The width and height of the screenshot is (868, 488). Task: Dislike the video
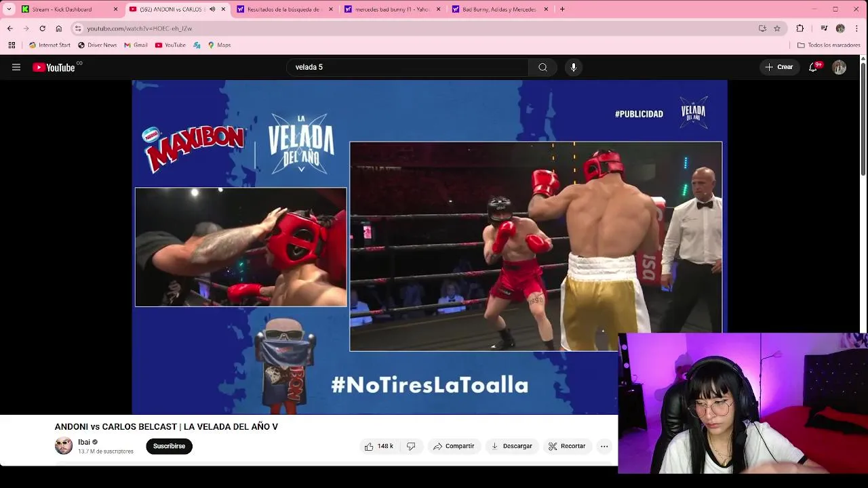click(x=411, y=446)
